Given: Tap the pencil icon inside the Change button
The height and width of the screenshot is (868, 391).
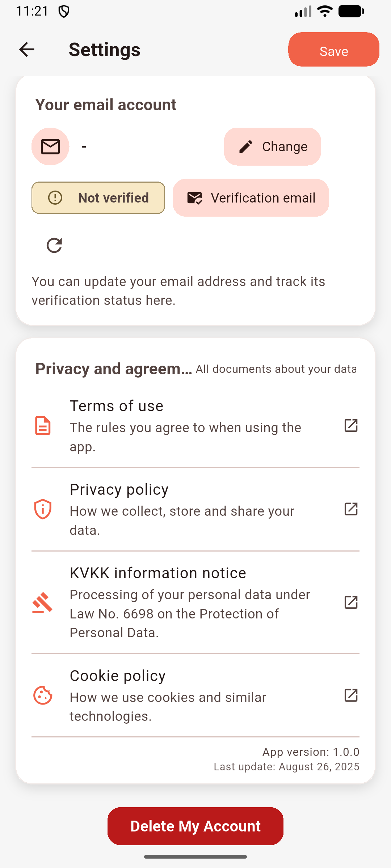Looking at the screenshot, I should [246, 146].
